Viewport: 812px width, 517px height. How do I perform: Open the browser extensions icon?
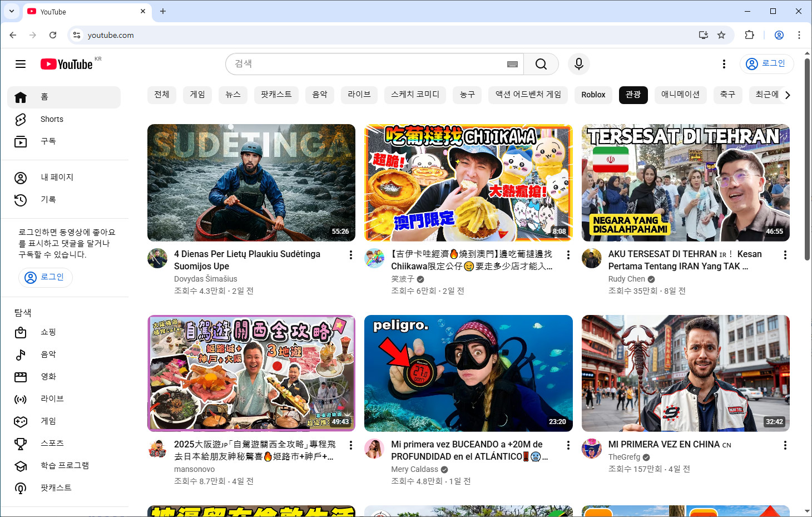749,35
